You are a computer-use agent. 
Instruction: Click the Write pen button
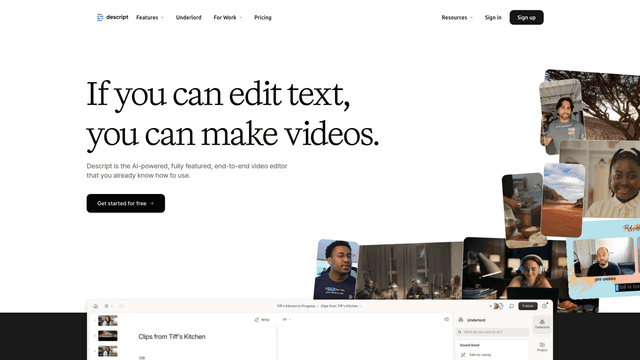tap(262, 320)
